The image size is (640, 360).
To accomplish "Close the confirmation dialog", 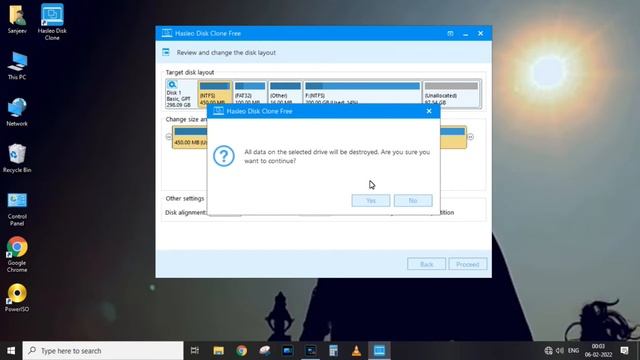I will (x=429, y=111).
